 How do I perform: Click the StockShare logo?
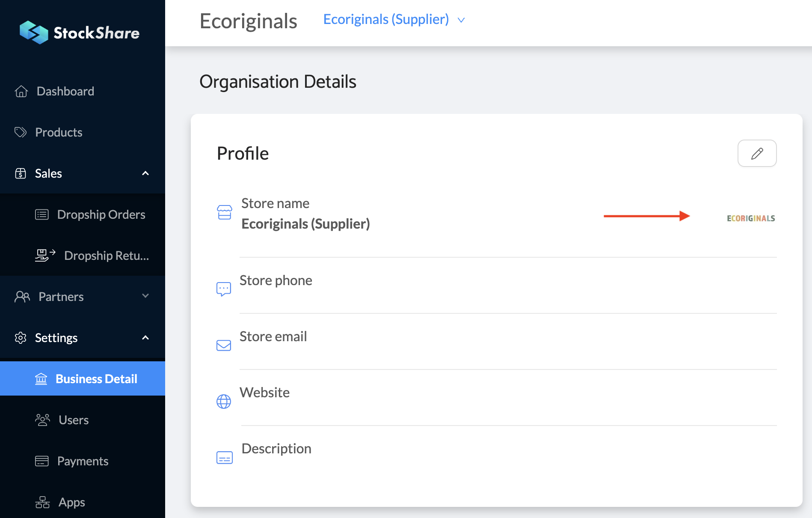(80, 33)
